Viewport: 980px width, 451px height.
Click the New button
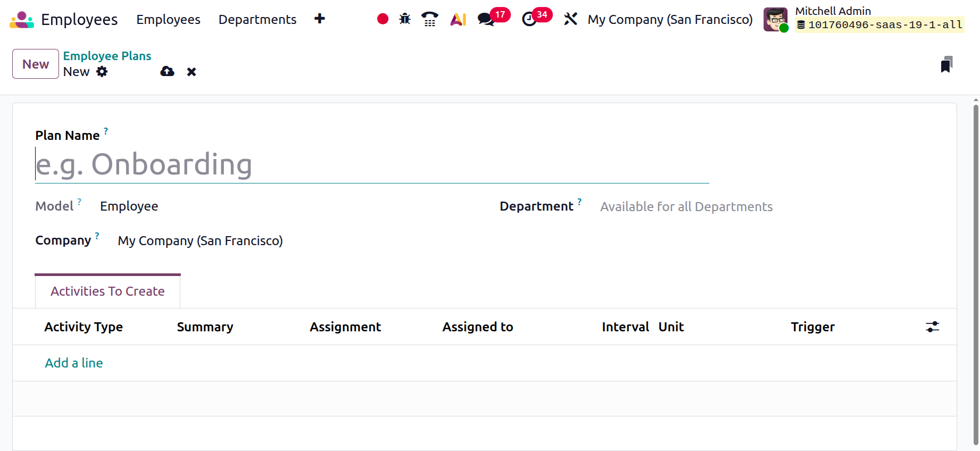tap(36, 64)
